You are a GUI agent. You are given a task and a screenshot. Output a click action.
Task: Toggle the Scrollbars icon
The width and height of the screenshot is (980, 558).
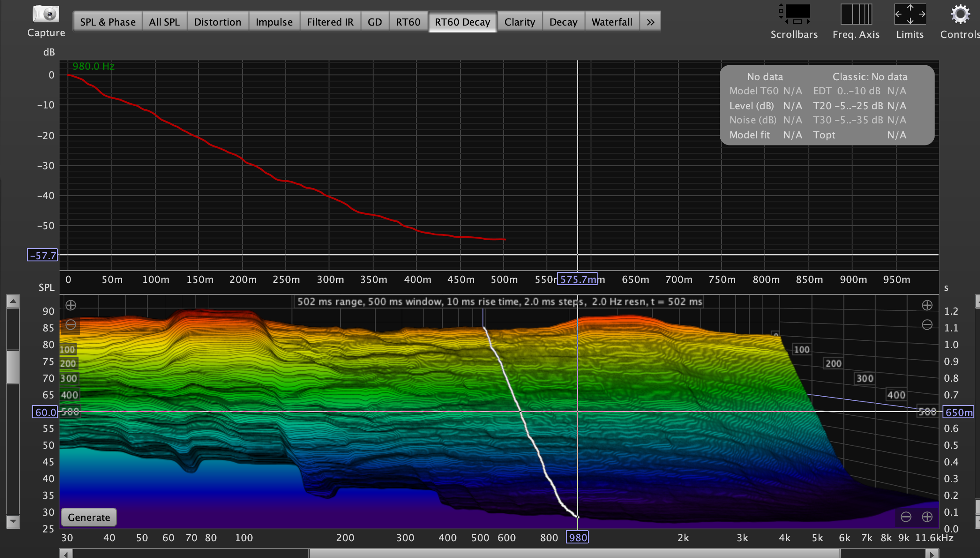[x=794, y=14]
